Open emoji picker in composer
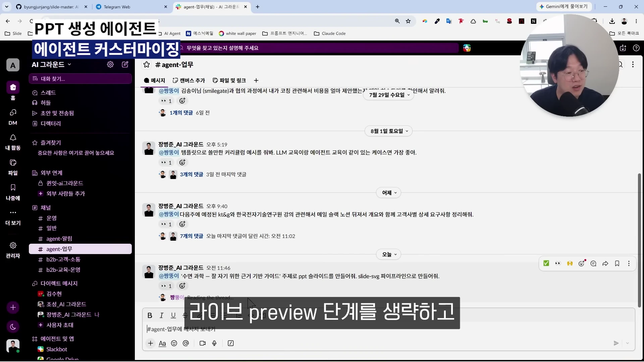Viewport: 644px width, 362px height. point(174,343)
